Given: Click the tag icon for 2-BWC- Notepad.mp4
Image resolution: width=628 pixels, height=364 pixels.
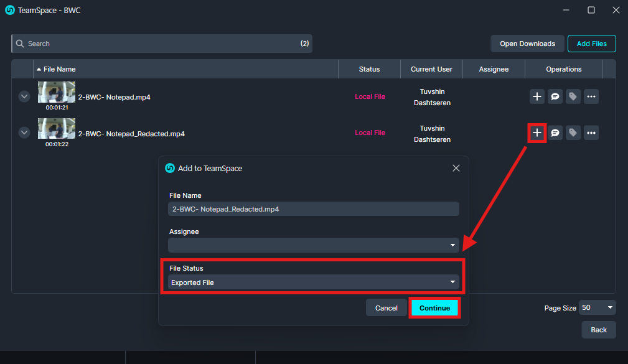Looking at the screenshot, I should [x=573, y=96].
